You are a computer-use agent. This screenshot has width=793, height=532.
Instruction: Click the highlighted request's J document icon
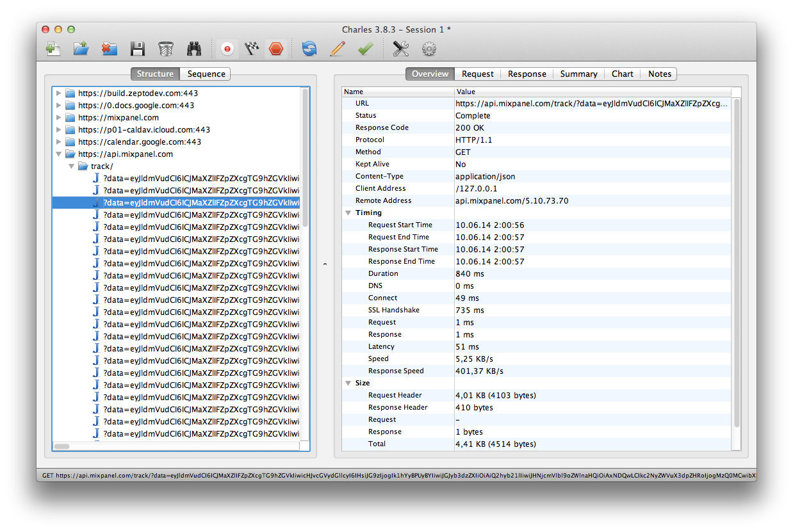(96, 202)
